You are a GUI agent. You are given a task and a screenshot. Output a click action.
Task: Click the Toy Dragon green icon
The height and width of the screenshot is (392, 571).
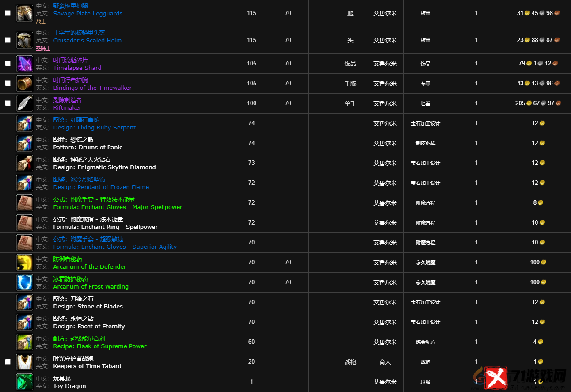click(x=25, y=382)
